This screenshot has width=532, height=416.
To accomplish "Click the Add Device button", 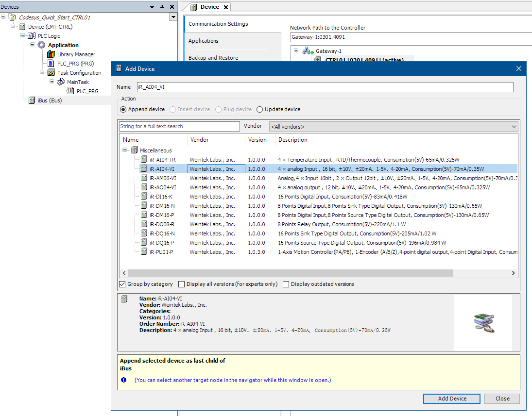I will pyautogui.click(x=451, y=399).
